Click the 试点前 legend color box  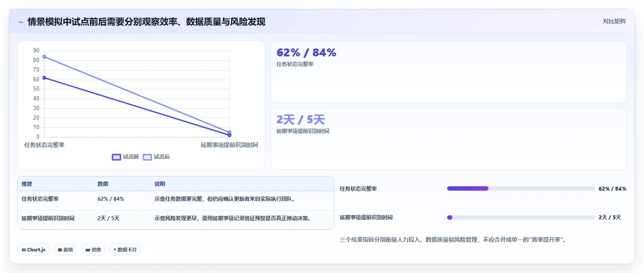(116, 157)
